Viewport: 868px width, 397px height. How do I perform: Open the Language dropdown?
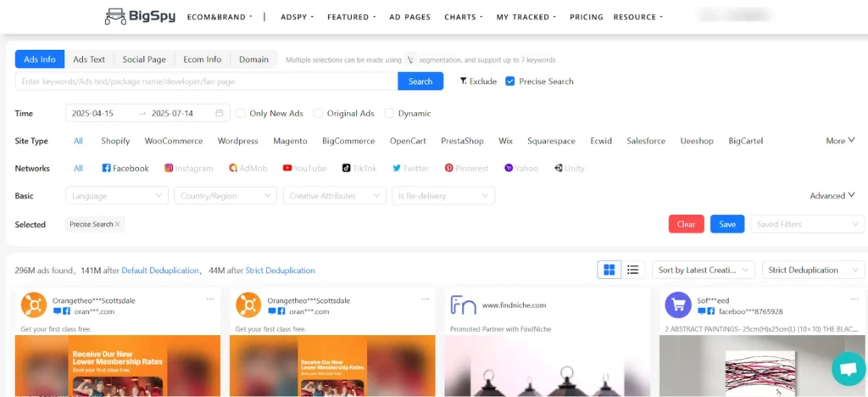click(x=117, y=196)
